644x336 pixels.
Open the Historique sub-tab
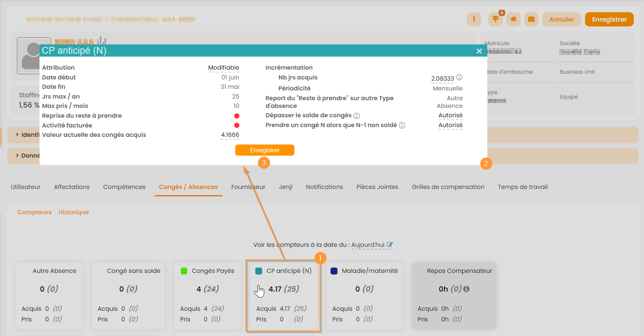click(73, 212)
